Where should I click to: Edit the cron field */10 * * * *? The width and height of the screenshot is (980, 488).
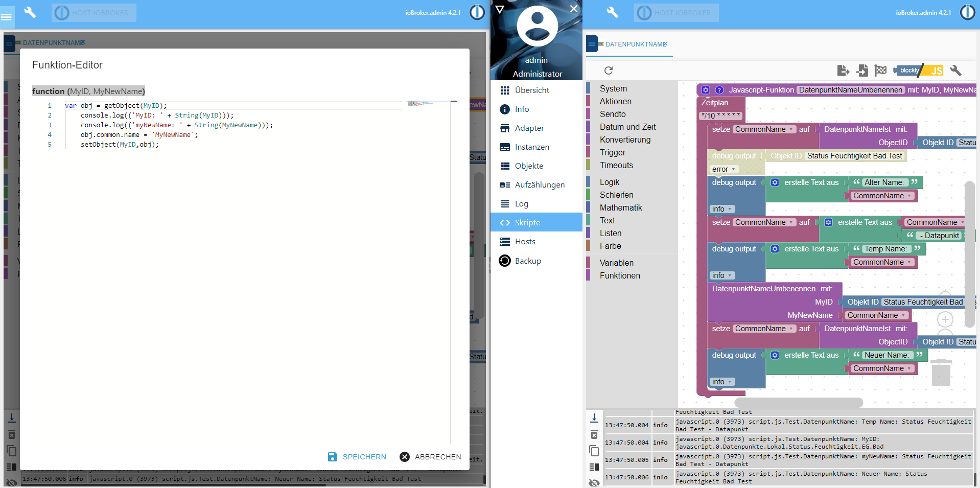[x=721, y=116]
